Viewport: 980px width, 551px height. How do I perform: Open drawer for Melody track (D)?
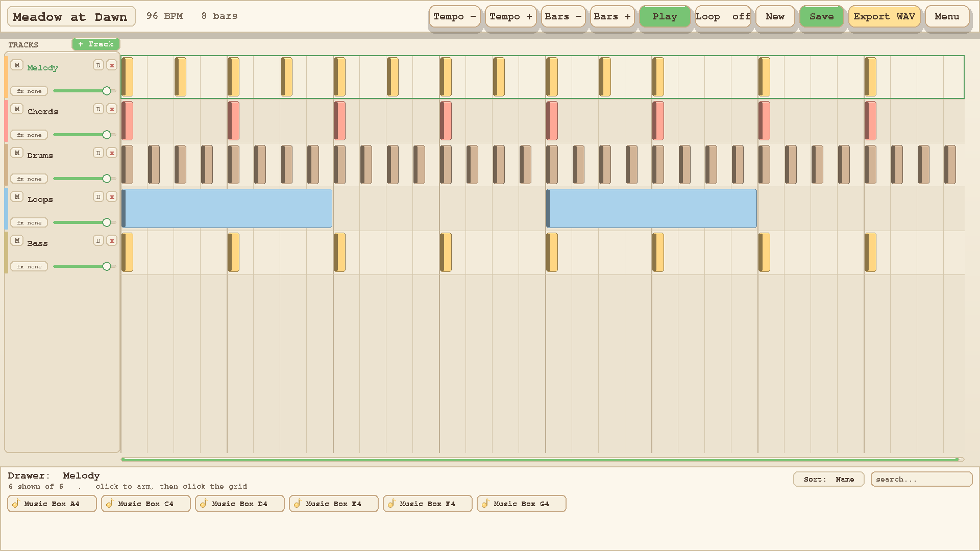point(99,65)
